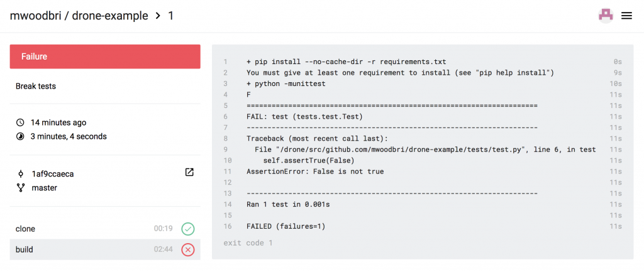Click the user avatar icon
Viewport: 644px width, 272px height.
606,16
